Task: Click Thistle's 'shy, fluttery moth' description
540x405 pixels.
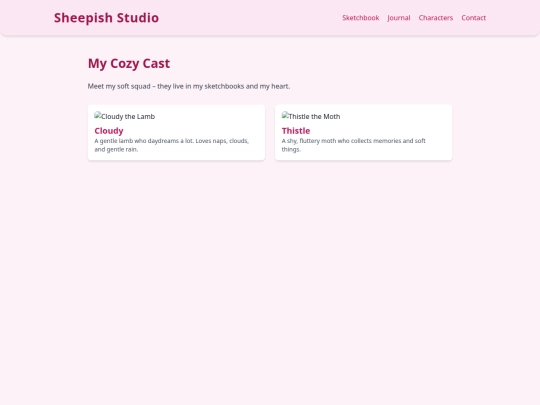Action: pyautogui.click(x=354, y=145)
